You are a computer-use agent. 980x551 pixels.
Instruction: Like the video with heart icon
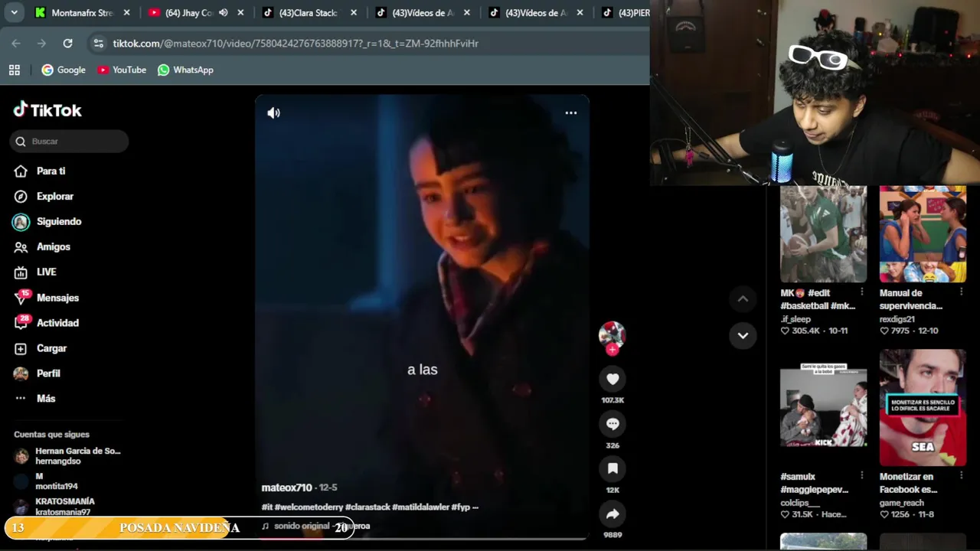point(612,379)
